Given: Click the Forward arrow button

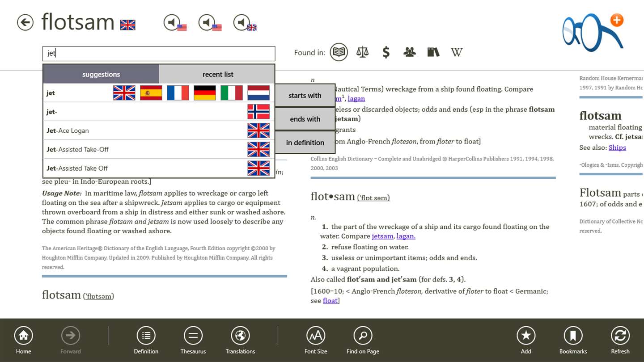Looking at the screenshot, I should tap(71, 340).
